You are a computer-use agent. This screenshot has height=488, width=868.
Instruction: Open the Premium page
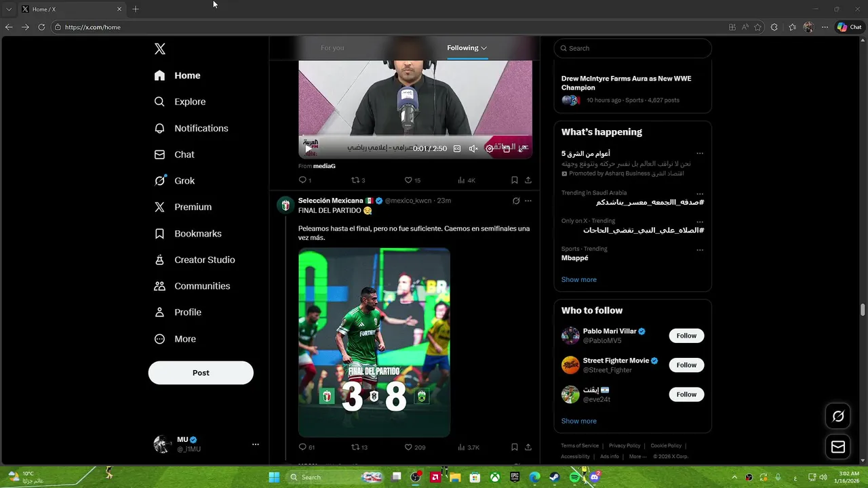pyautogui.click(x=183, y=207)
